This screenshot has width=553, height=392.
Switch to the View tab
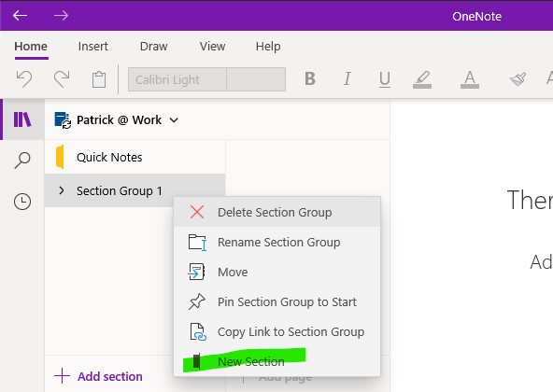pos(212,46)
